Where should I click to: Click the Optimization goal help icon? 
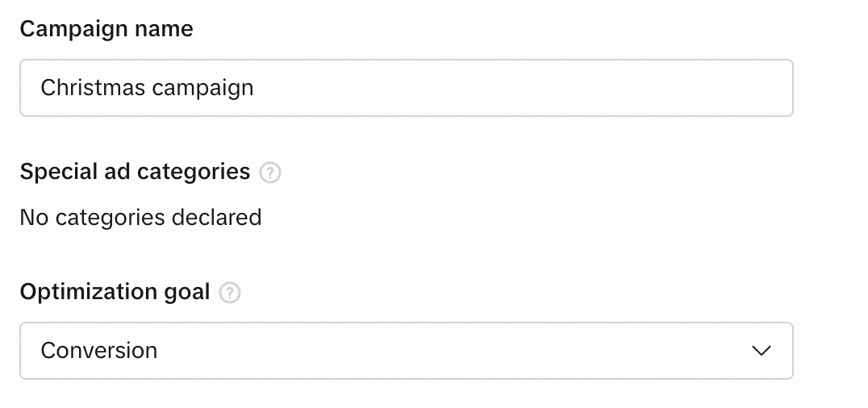coord(231,293)
